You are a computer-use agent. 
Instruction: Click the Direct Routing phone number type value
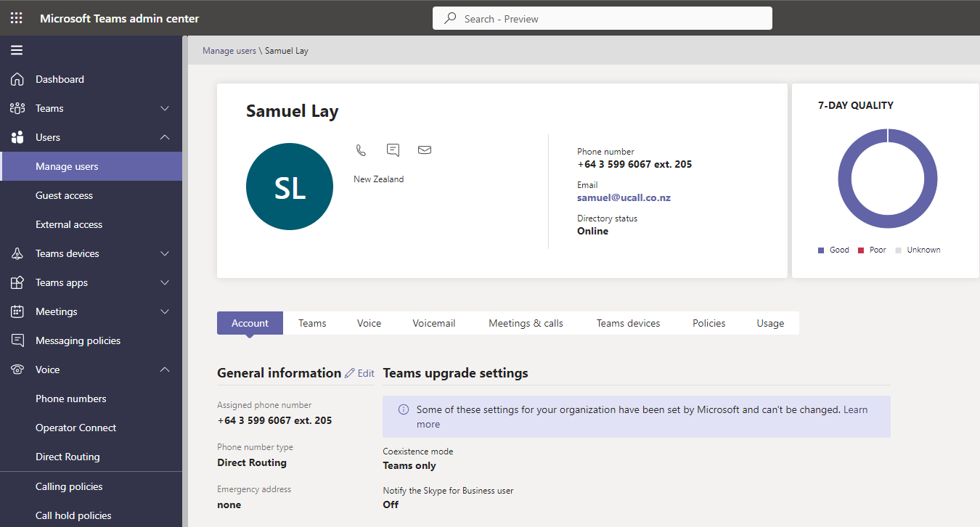click(x=252, y=462)
